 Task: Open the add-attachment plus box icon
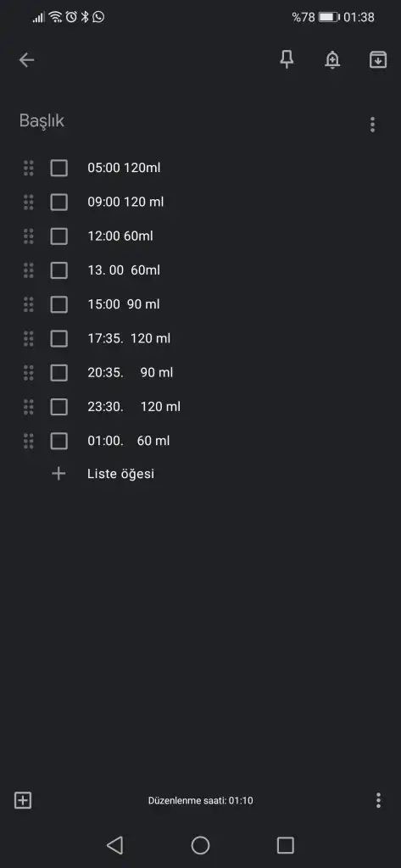coord(23,800)
